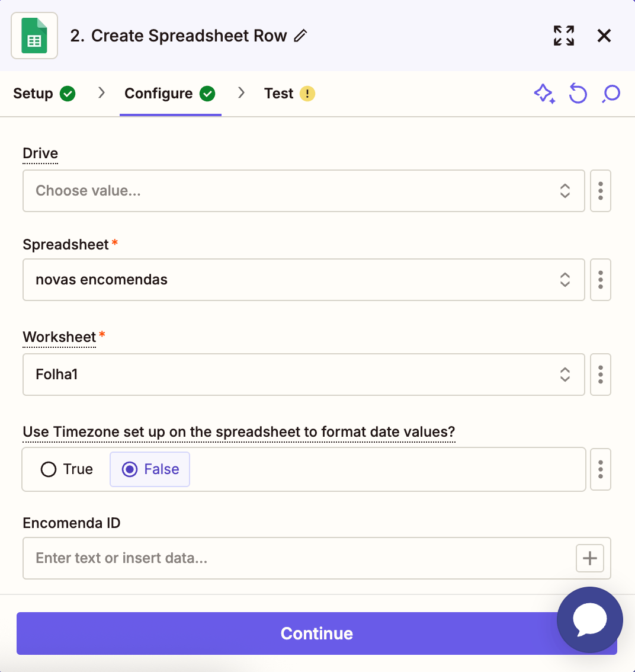
Task: Open the Spreadsheet dropdown showing novas encomendas
Action: click(303, 280)
